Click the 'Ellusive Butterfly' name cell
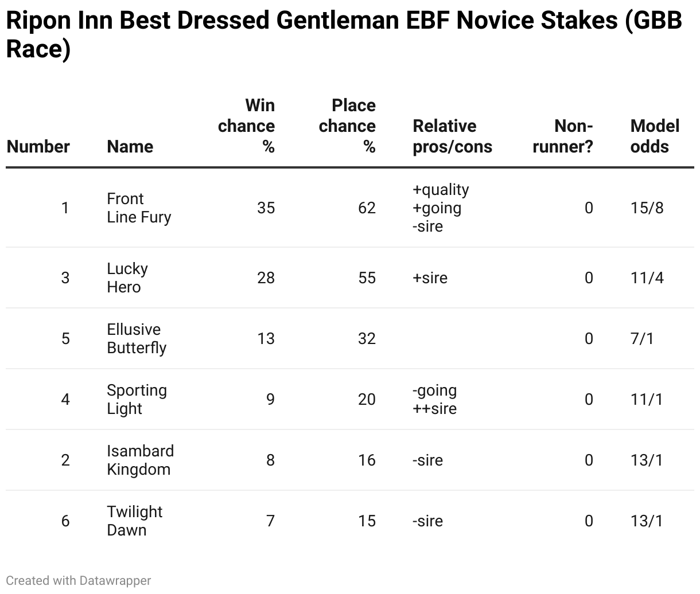700x594 pixels. [137, 338]
